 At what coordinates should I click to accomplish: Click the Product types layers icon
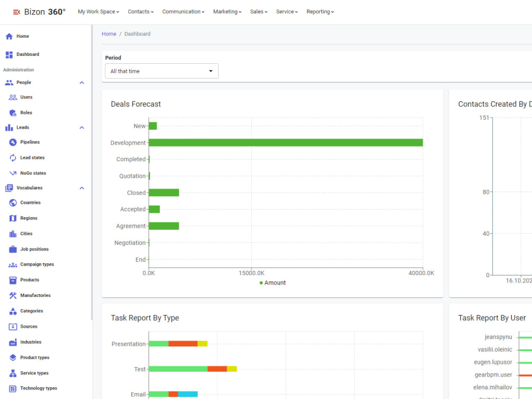[13, 358]
